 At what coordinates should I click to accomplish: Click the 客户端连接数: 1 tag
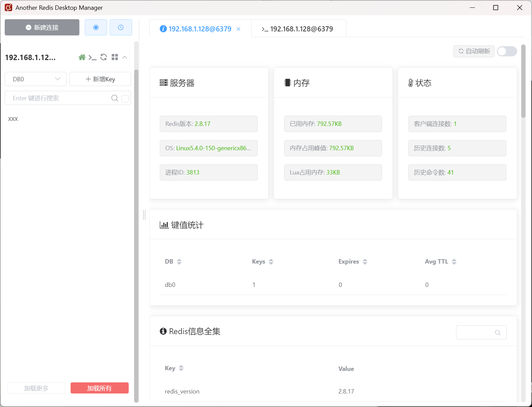click(x=457, y=124)
